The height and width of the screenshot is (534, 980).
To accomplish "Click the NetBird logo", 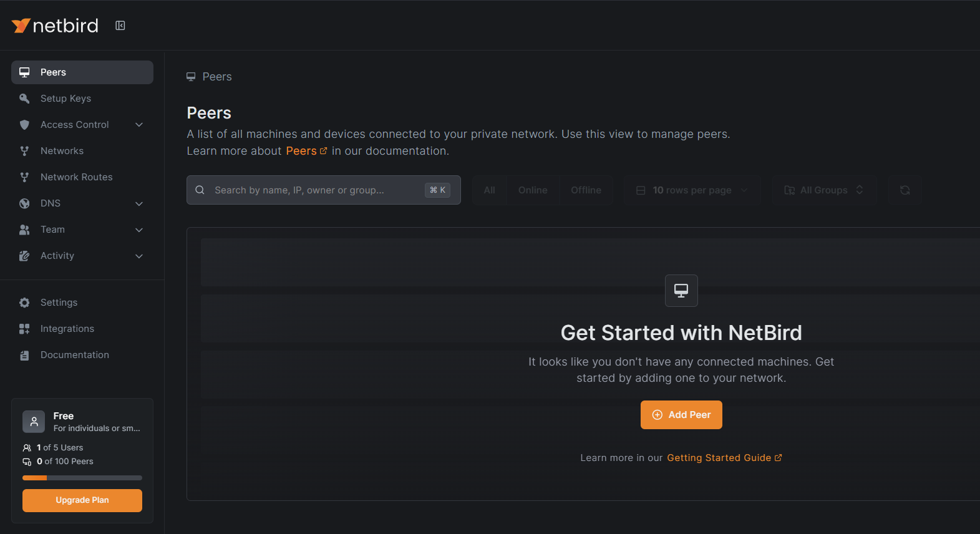I will tap(55, 26).
